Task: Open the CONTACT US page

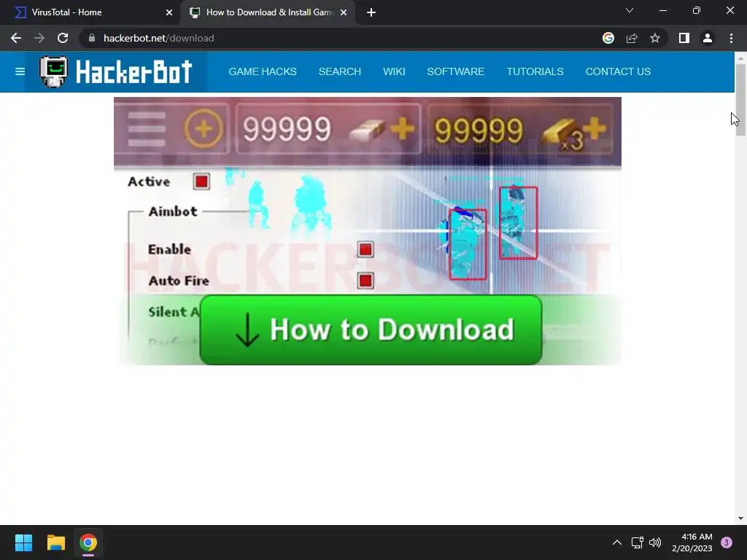Action: [618, 71]
